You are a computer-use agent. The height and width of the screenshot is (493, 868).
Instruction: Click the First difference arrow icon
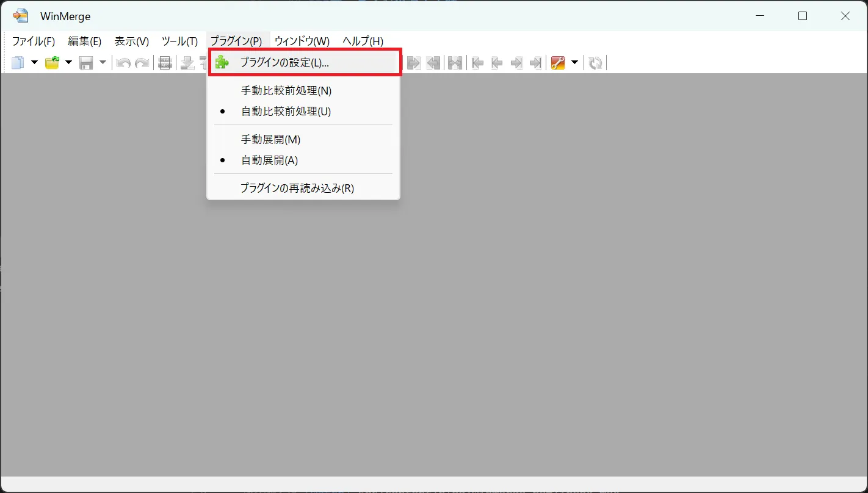coord(478,62)
